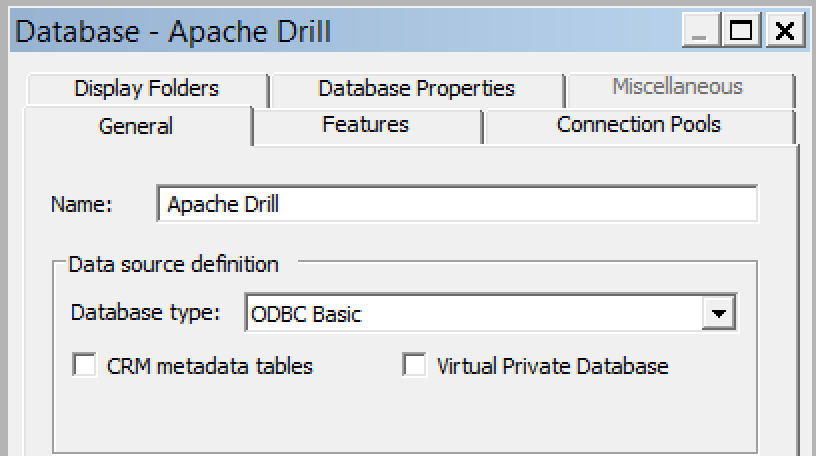Open the Database Properties tab
The image size is (816, 456).
[416, 89]
